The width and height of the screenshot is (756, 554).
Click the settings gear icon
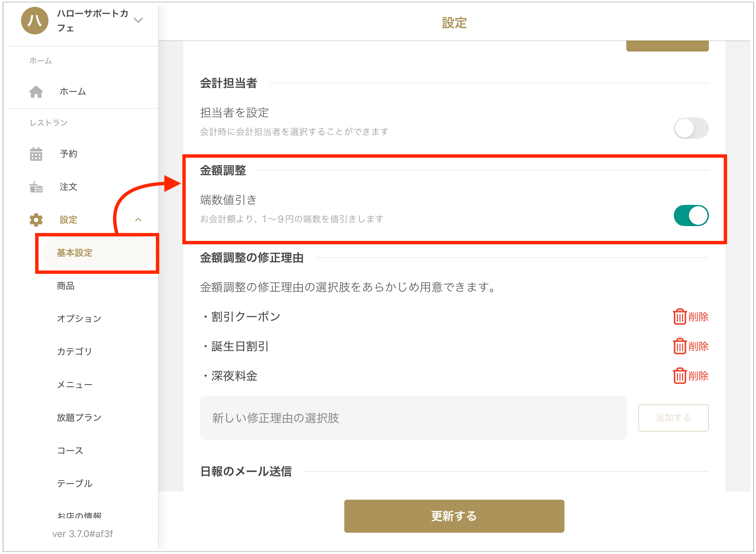[x=36, y=220]
